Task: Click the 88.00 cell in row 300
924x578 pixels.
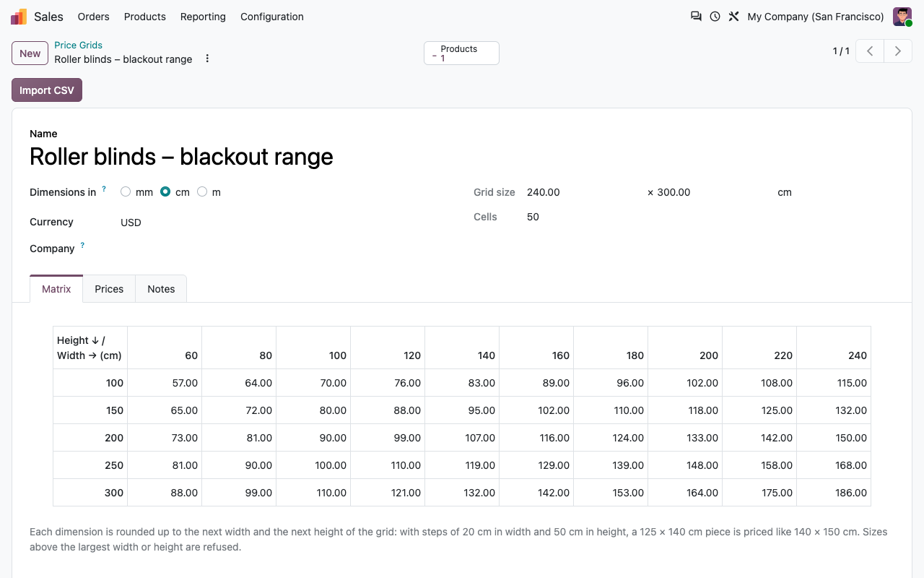Action: 165,493
